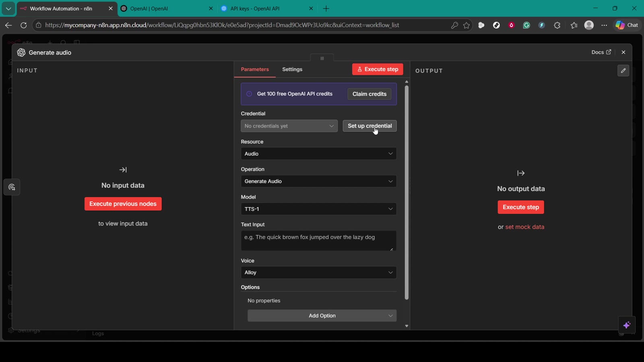
Task: Click info icon in credits banner
Action: point(249,94)
